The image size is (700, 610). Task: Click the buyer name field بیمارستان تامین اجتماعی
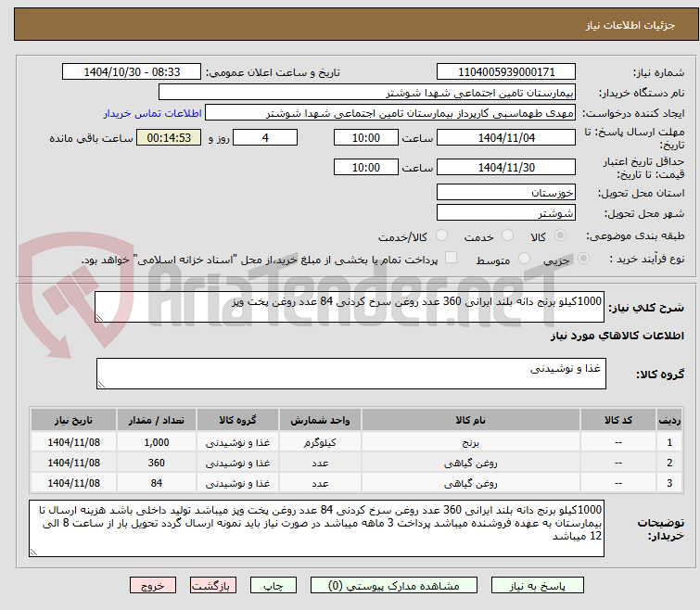pos(366,93)
